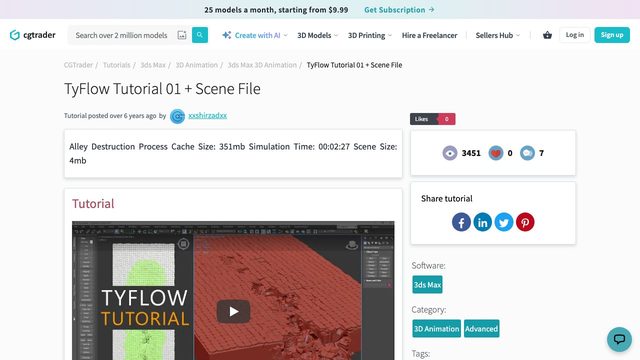Follow the Get Subscription link
Screen dimensions: 640x360
(x=399, y=10)
